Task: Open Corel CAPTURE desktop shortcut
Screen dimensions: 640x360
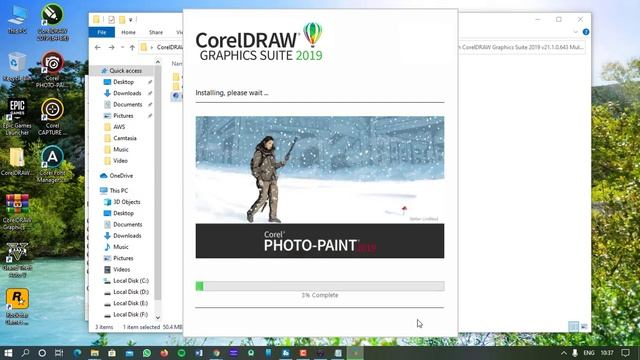Action: pos(52,117)
